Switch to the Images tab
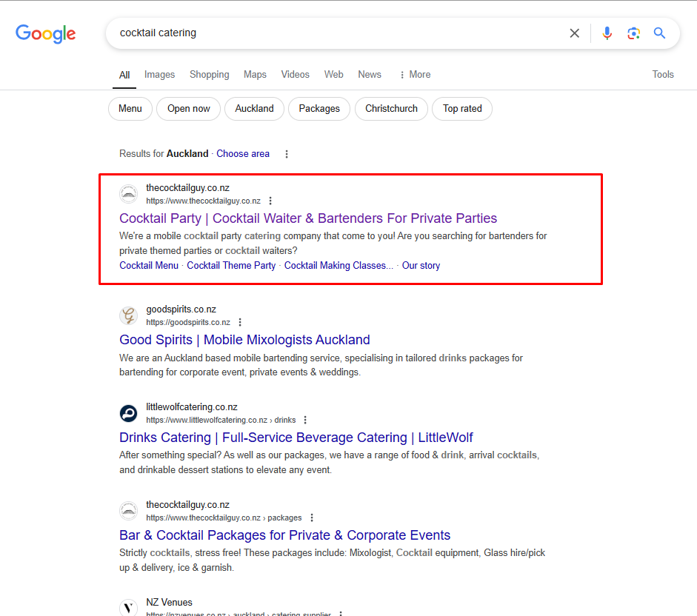Viewport: 697px width, 616px height. click(159, 74)
